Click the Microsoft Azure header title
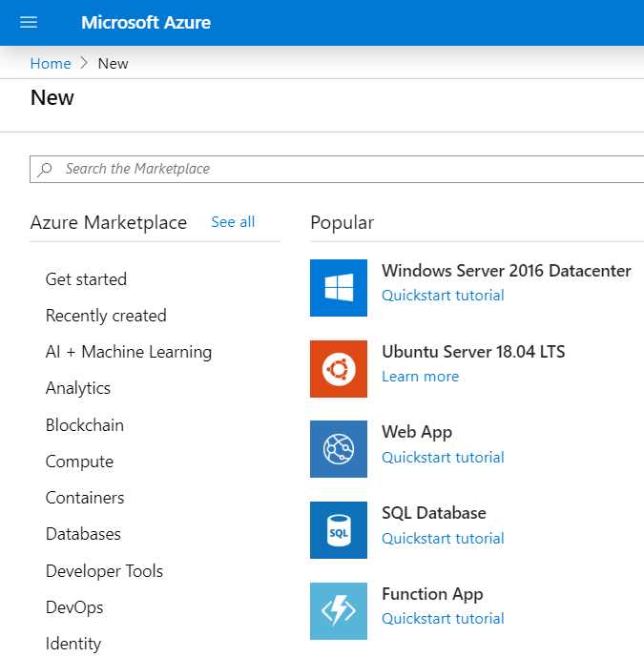 point(146,23)
